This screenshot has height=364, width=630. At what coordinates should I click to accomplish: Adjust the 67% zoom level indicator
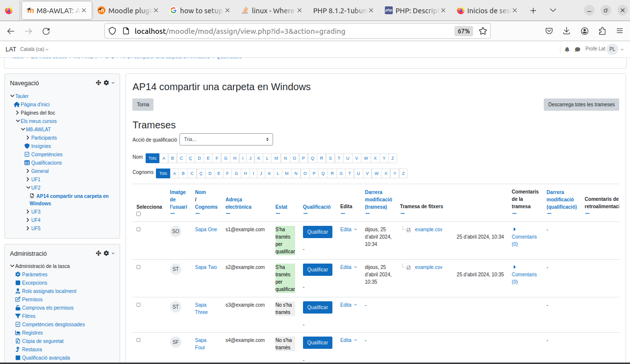click(x=464, y=31)
